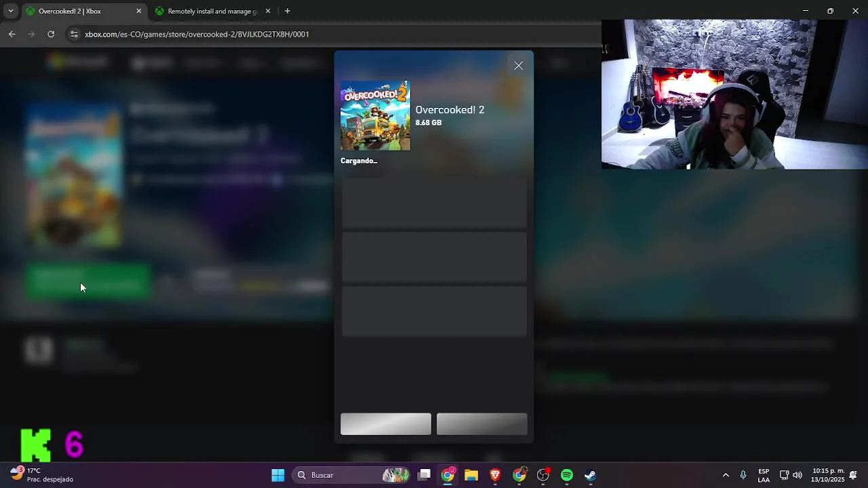The height and width of the screenshot is (488, 868).
Task: Reload the Xbox store page
Action: click(x=51, y=34)
